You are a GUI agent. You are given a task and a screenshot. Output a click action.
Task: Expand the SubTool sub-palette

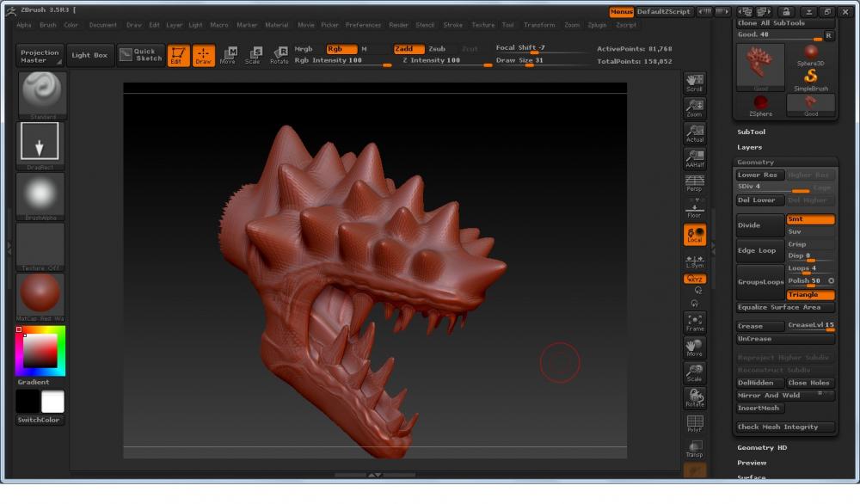[751, 132]
